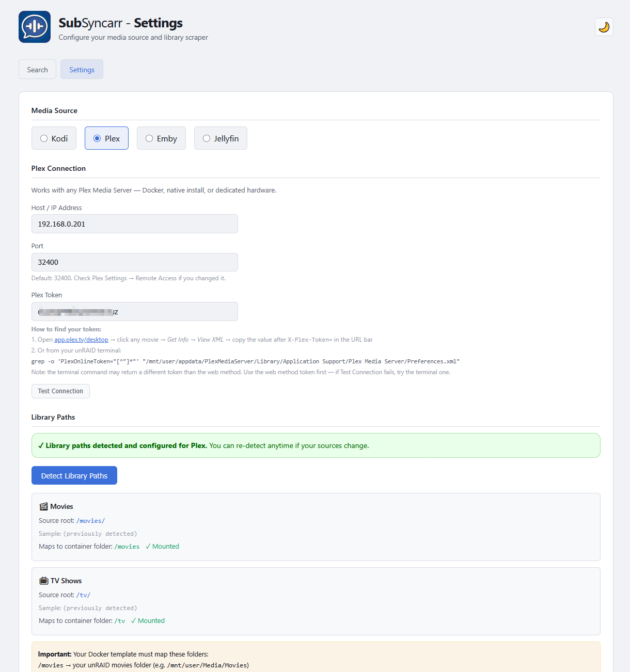Viewport: 630px width, 672px height.
Task: Click the Library Paths heading
Action: coord(53,417)
